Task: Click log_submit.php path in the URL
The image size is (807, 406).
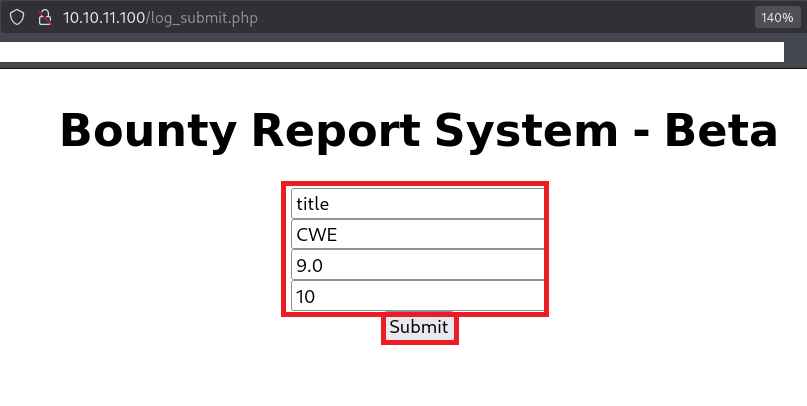Action: [x=203, y=18]
